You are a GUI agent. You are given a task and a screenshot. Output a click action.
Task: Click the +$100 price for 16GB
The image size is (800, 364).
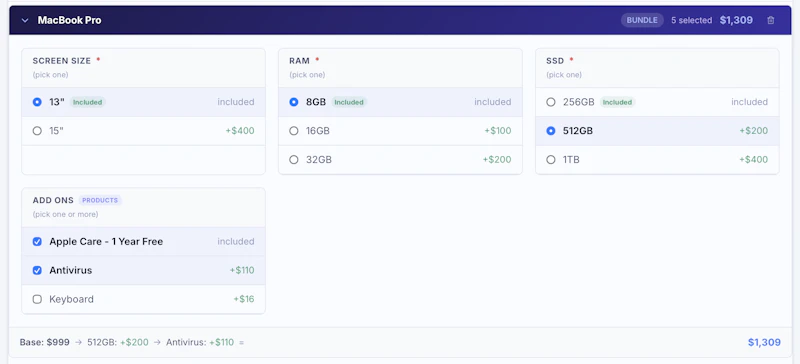pos(497,131)
